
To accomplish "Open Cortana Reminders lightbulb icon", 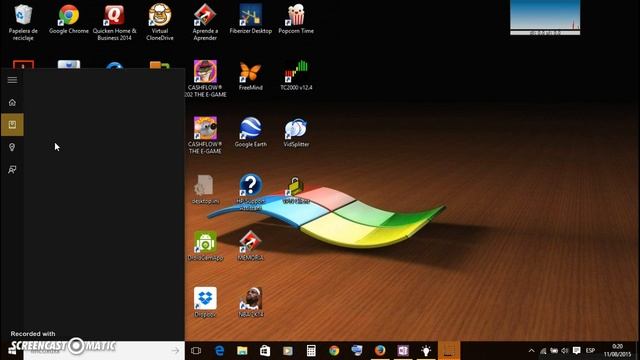I will point(12,147).
